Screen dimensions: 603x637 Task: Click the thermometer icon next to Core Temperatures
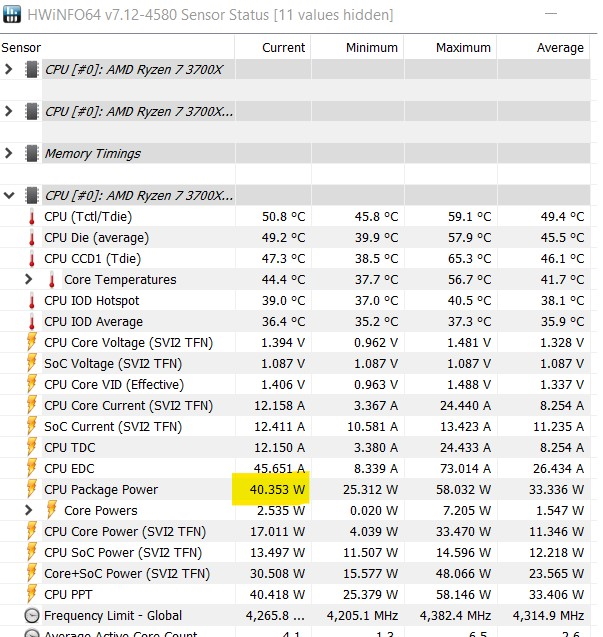[52, 280]
